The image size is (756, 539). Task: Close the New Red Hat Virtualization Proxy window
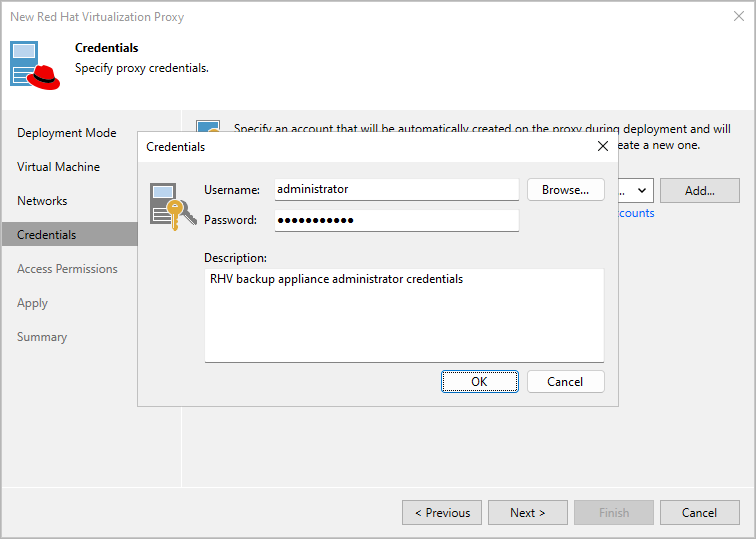(x=739, y=16)
